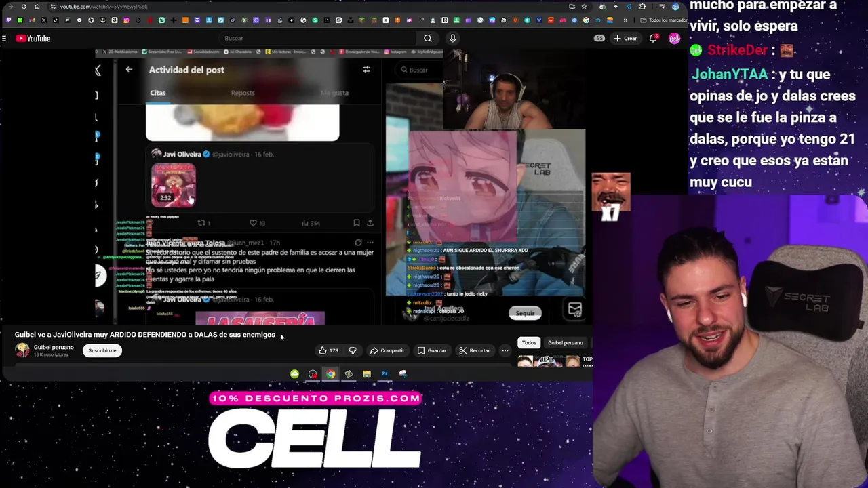Select the Todos filter chip
The height and width of the screenshot is (488, 868).
(x=529, y=342)
